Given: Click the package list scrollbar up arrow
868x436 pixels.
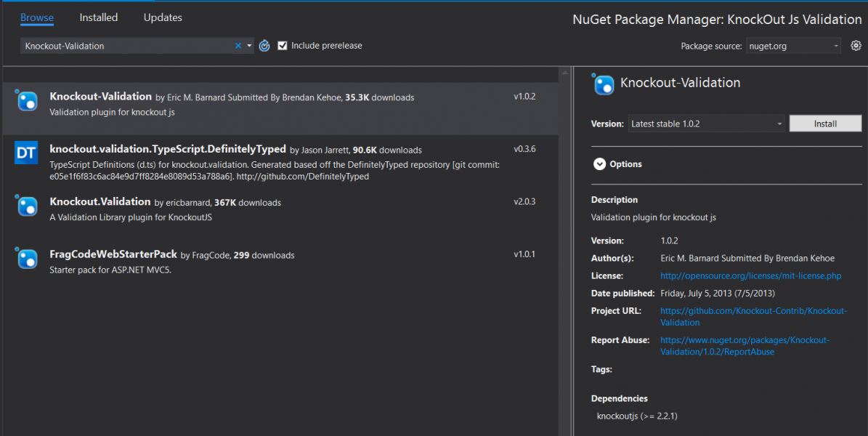Looking at the screenshot, I should click(564, 73).
